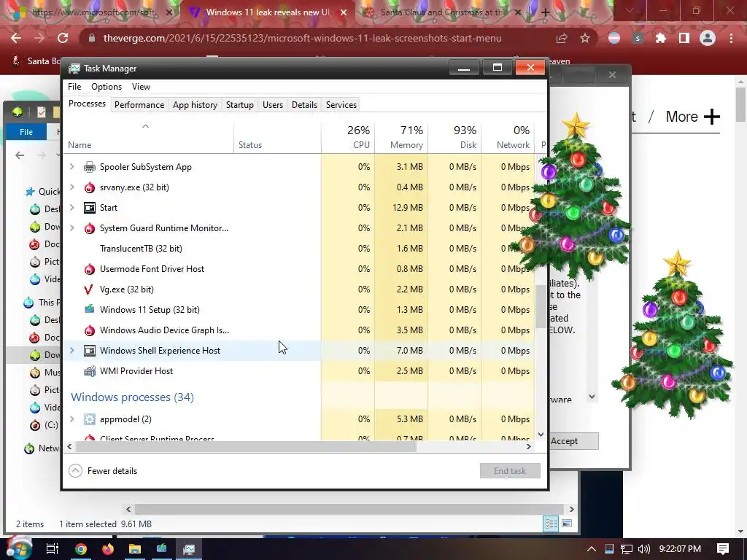
Task: Expand the srvany.exe process group
Action: [72, 187]
